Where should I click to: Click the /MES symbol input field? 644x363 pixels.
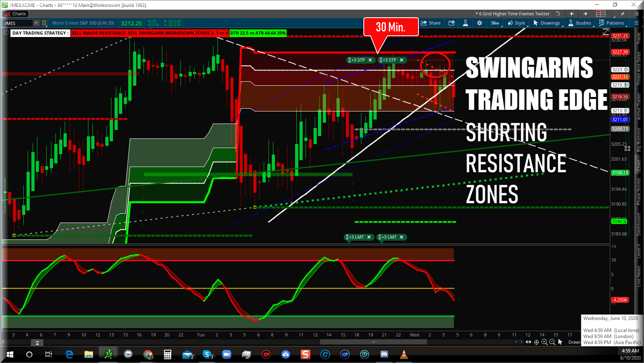18,23
